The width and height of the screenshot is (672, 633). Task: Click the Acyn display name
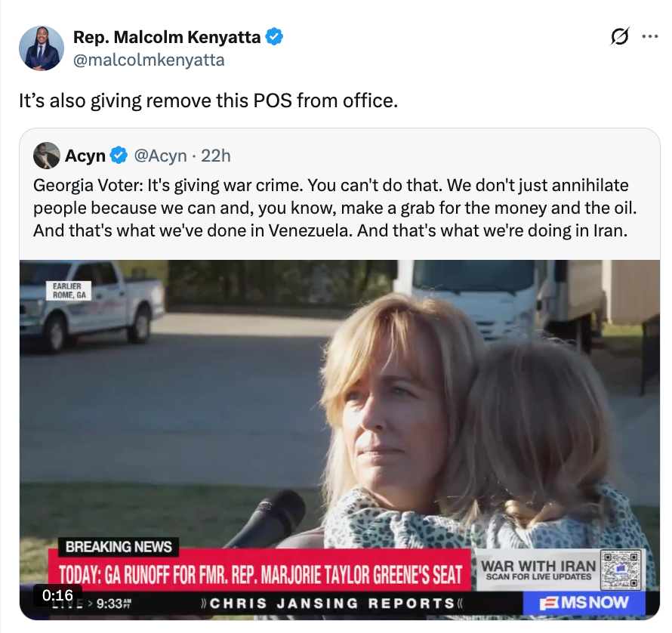click(x=85, y=156)
